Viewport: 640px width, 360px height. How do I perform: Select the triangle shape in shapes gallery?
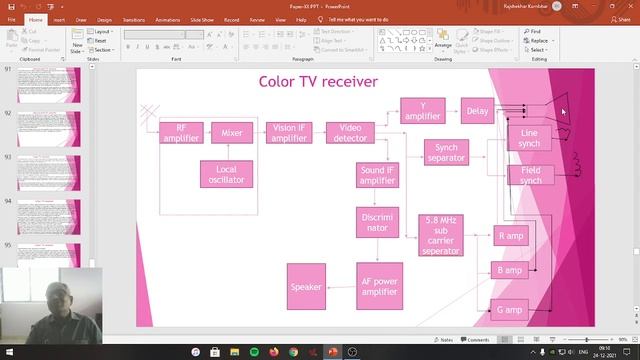[382, 40]
